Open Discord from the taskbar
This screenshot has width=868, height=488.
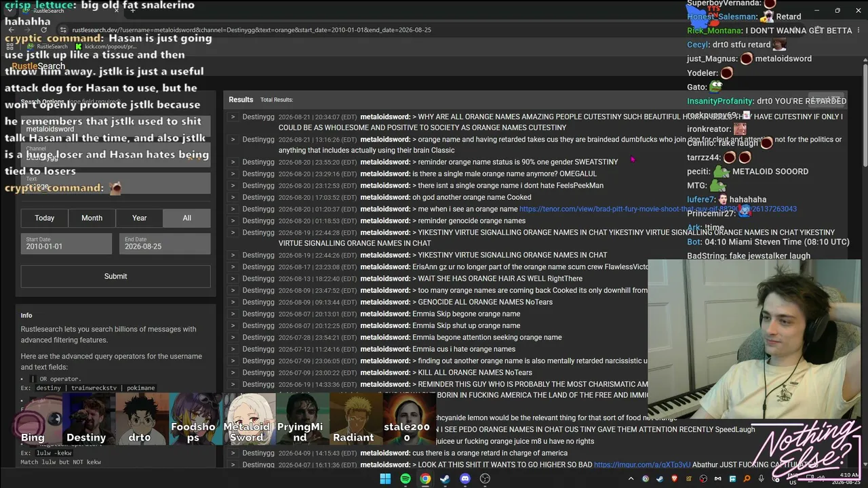pos(465,479)
